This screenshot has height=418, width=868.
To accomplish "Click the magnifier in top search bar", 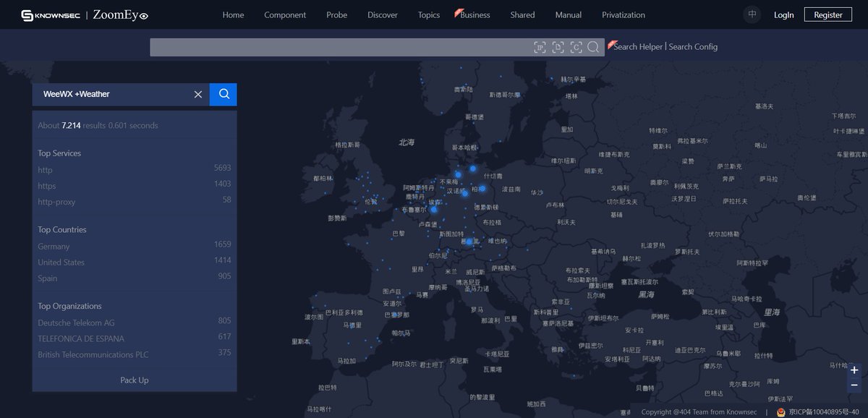I will pyautogui.click(x=593, y=47).
